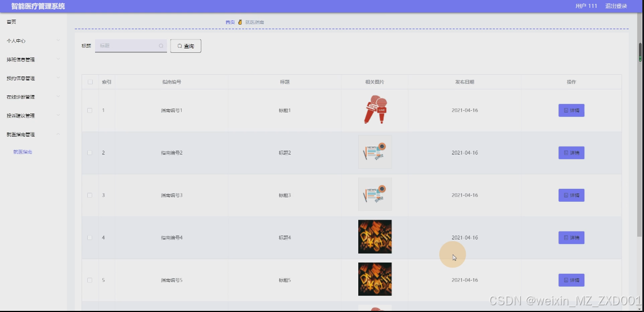Screen dimensions: 644x312
Task: Click the 指南编号4 cell
Action: (x=172, y=238)
